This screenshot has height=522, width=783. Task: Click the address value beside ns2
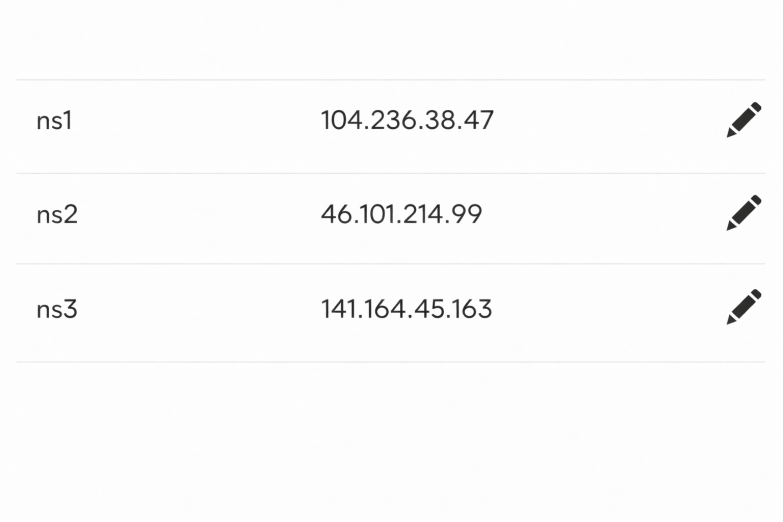[401, 215]
